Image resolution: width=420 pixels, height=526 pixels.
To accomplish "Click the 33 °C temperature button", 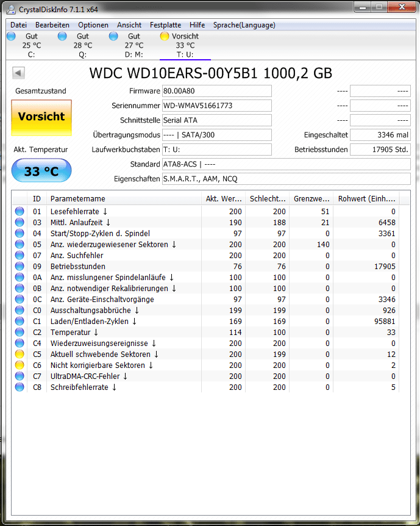I will pos(41,171).
